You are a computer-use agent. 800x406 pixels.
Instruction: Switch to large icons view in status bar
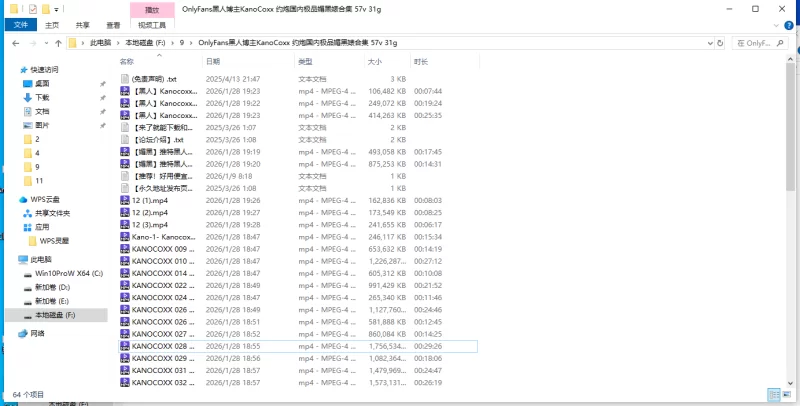tap(786, 395)
